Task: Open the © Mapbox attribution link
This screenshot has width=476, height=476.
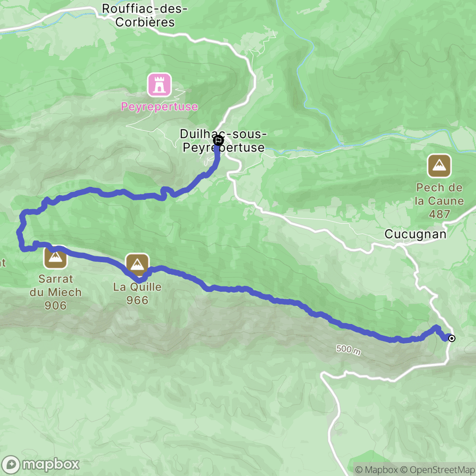Action: 377,470
